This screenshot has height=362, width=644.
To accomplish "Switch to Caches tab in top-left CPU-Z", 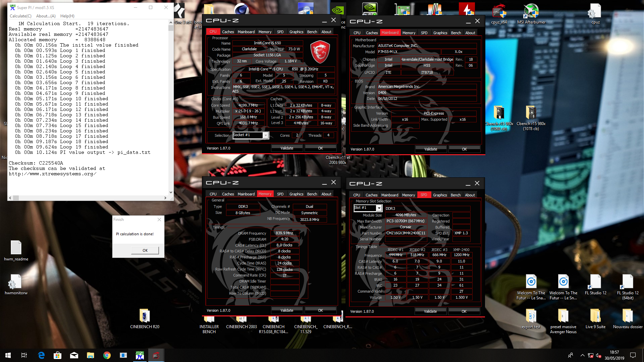I will [x=228, y=32].
